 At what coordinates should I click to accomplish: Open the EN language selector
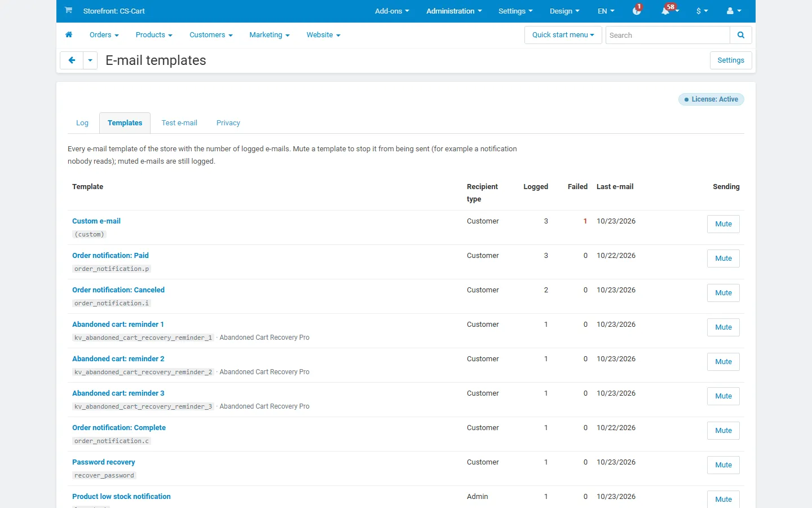(x=606, y=11)
